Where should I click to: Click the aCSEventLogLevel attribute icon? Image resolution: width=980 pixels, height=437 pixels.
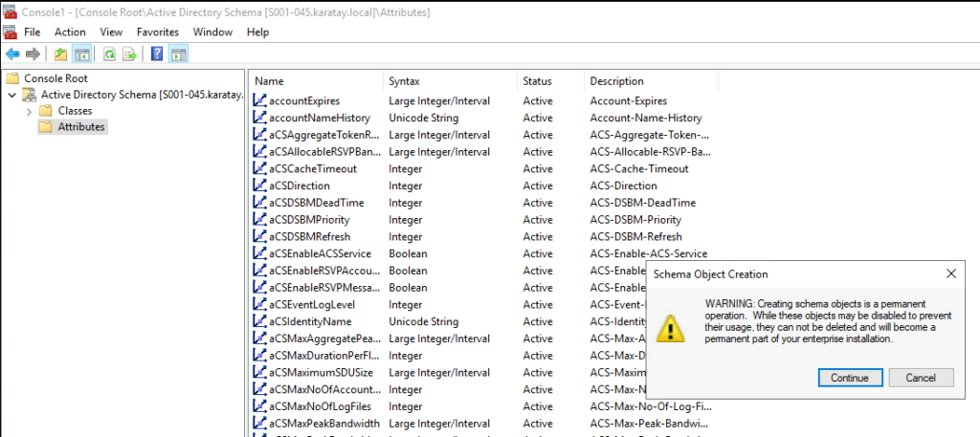coord(259,305)
